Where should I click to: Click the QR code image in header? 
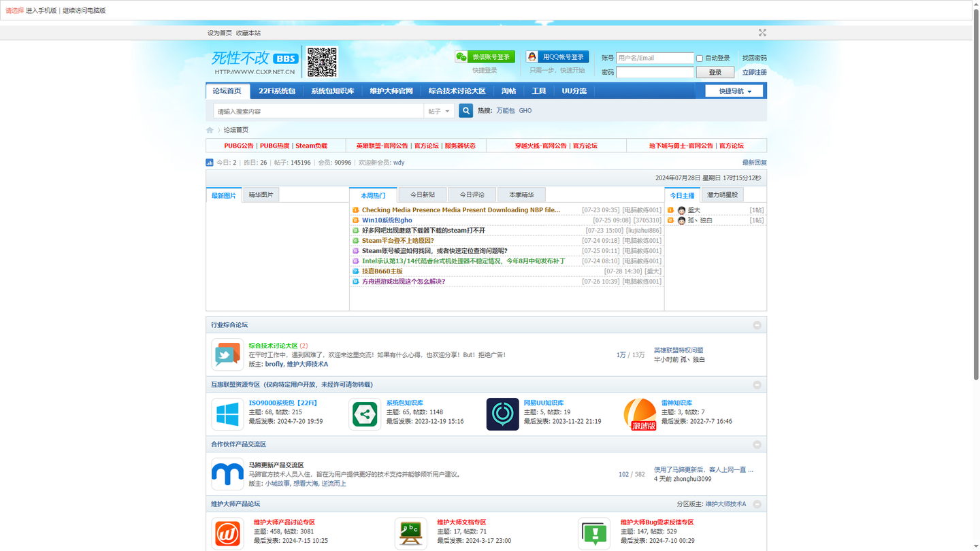[x=322, y=62]
